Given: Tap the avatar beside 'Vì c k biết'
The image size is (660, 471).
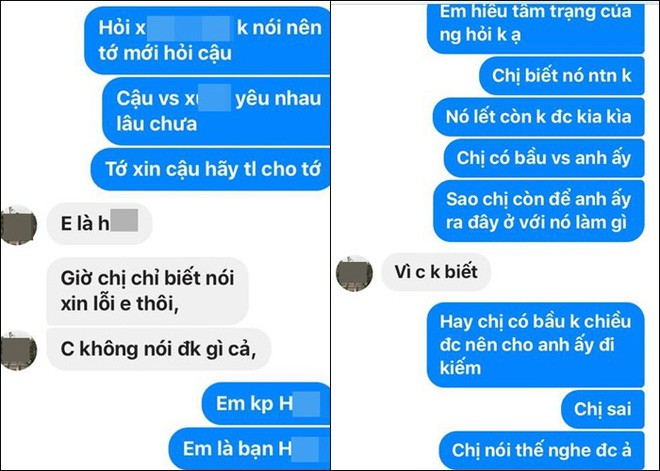Looking at the screenshot, I should click(x=354, y=273).
